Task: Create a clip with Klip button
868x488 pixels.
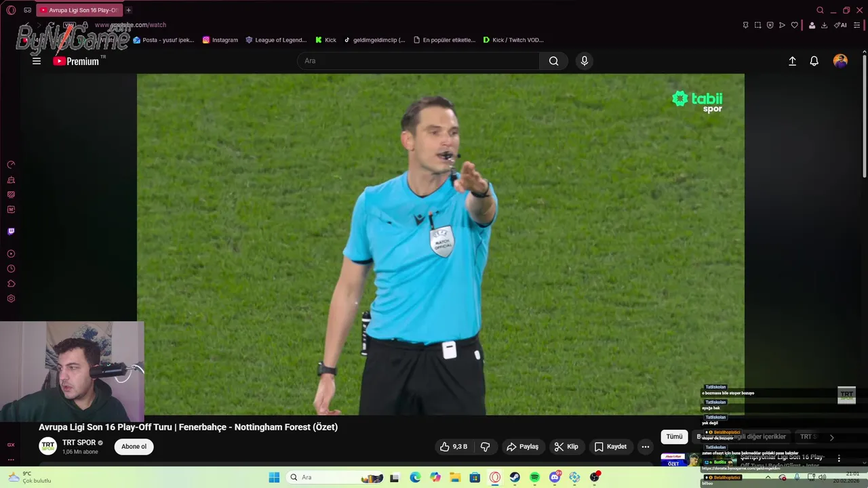Action: [x=566, y=447]
